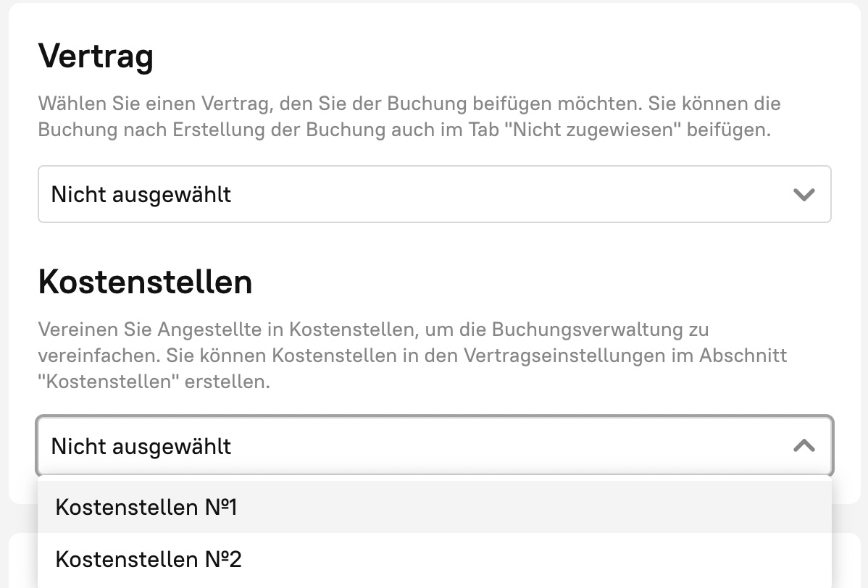Click the "Vertrag" section heading
The width and height of the screenshot is (868, 588).
tap(96, 55)
